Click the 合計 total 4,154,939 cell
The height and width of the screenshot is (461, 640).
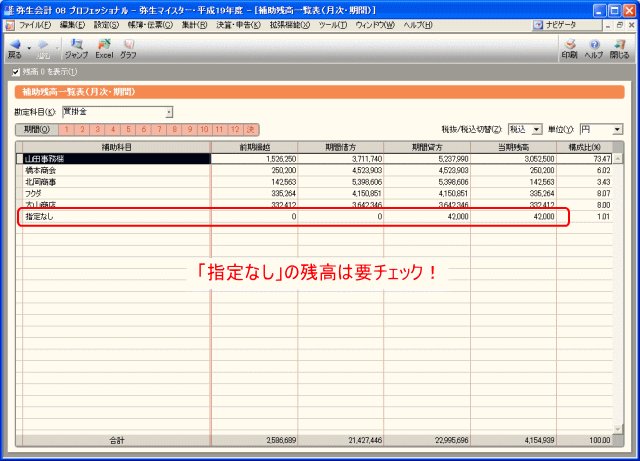click(x=513, y=441)
